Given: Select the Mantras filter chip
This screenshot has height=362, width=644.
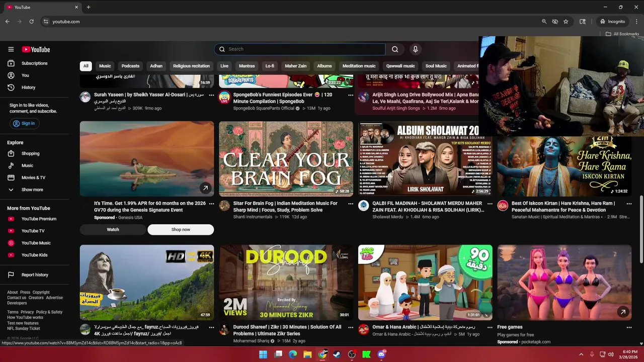Looking at the screenshot, I should [x=247, y=66].
